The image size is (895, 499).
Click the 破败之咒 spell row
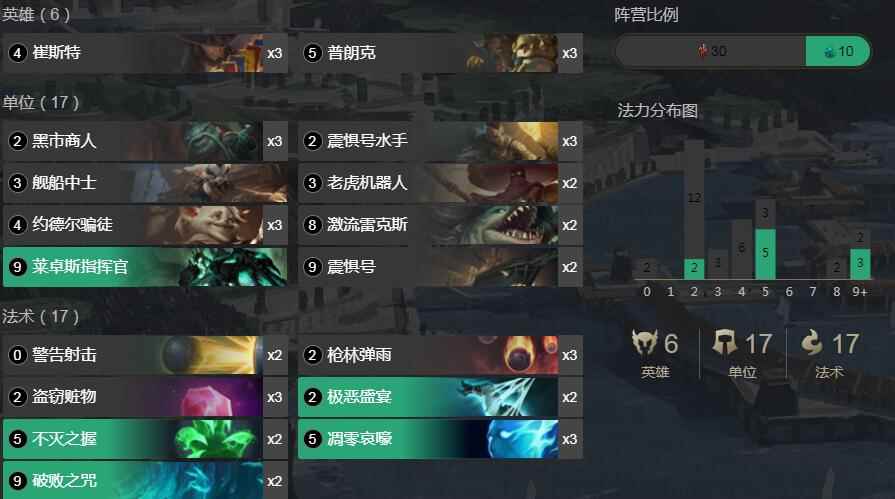tap(145, 481)
